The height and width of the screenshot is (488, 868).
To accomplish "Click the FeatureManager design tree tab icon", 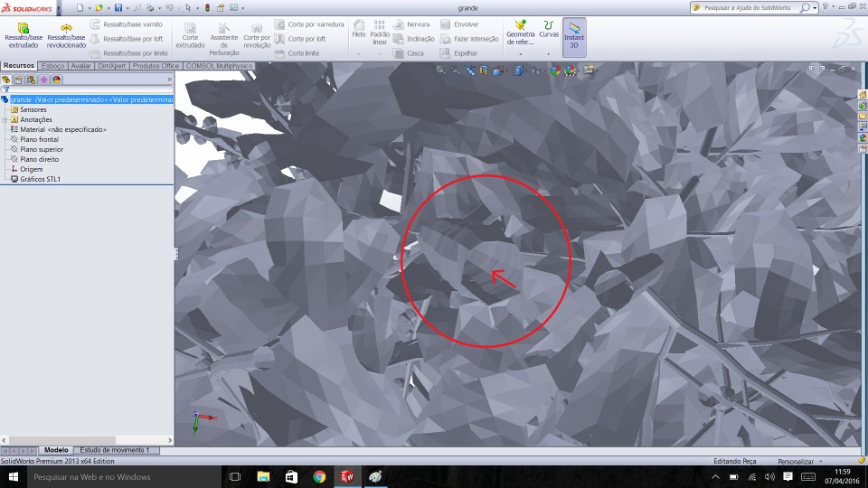I will pyautogui.click(x=6, y=80).
